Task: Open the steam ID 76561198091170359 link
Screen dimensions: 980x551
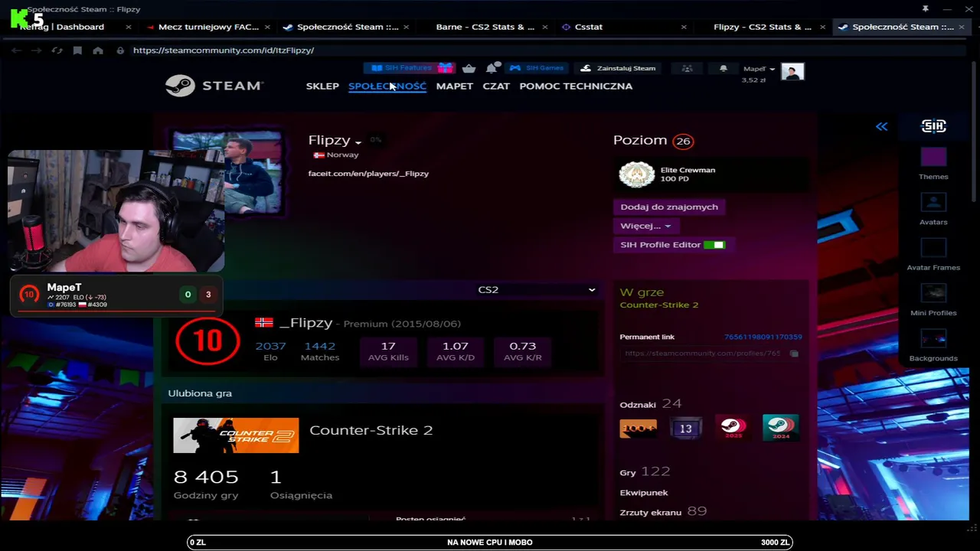Action: [x=763, y=337]
